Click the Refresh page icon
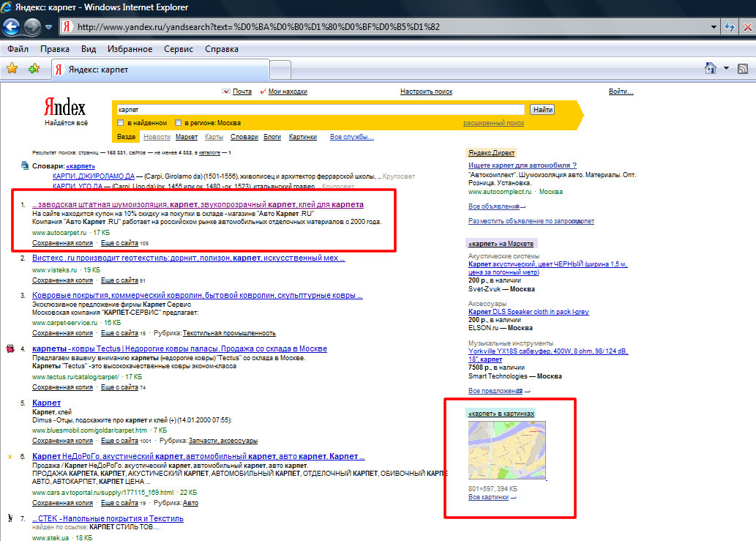Image resolution: width=756 pixels, height=541 pixels. coord(730,27)
